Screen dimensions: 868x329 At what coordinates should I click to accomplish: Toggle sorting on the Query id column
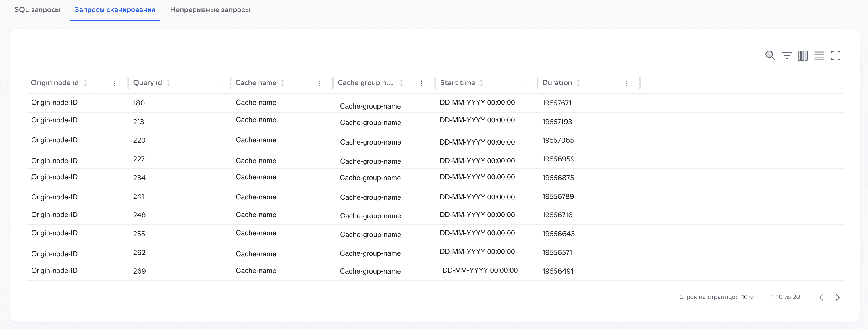(x=169, y=82)
